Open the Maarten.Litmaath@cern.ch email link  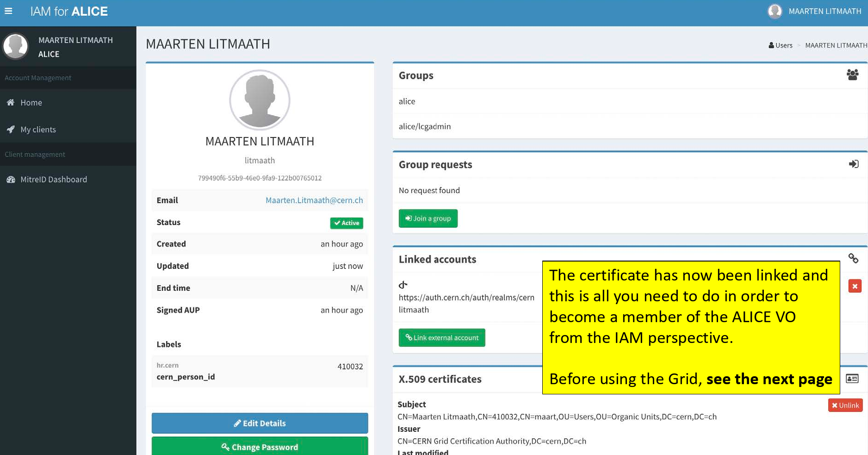coord(314,200)
